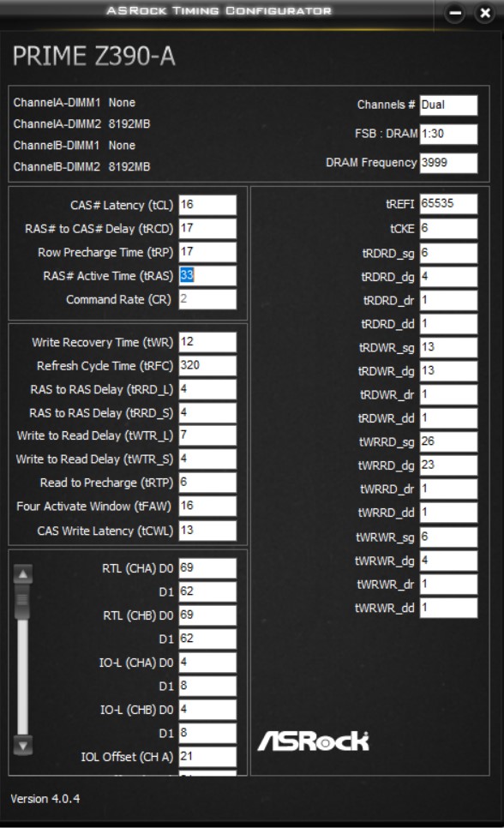This screenshot has width=504, height=828.
Task: Click the tRCD value field
Action: coord(207,229)
